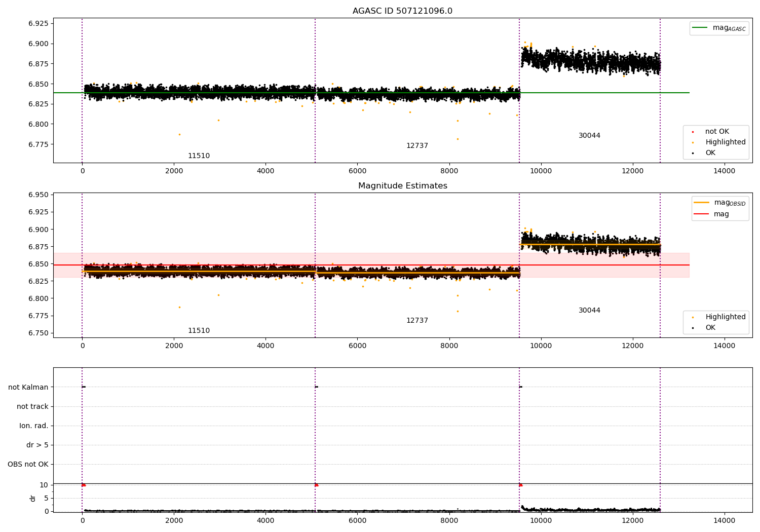Click orange outlier near x=2100 in top plot
760x532 pixels.
(x=179, y=134)
